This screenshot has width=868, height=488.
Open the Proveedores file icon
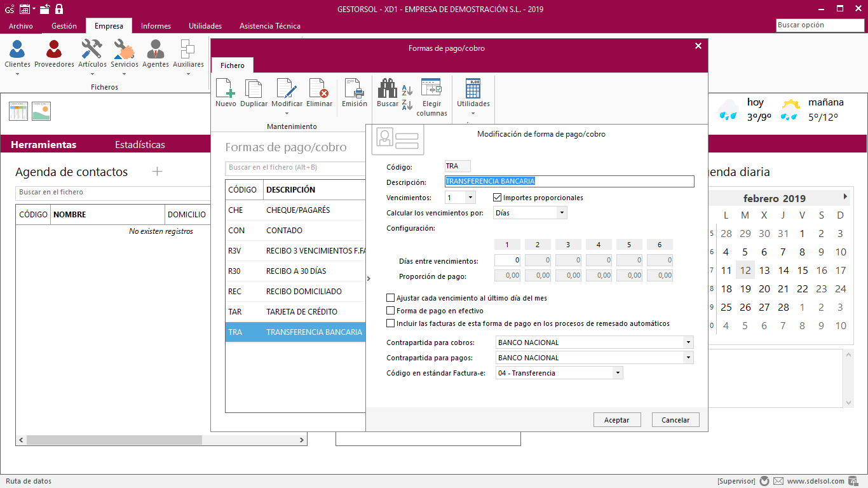[54, 54]
